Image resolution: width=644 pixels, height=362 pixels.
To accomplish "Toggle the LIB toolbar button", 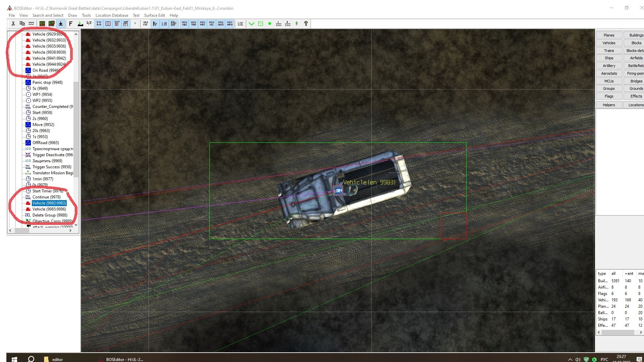I will (164, 23).
